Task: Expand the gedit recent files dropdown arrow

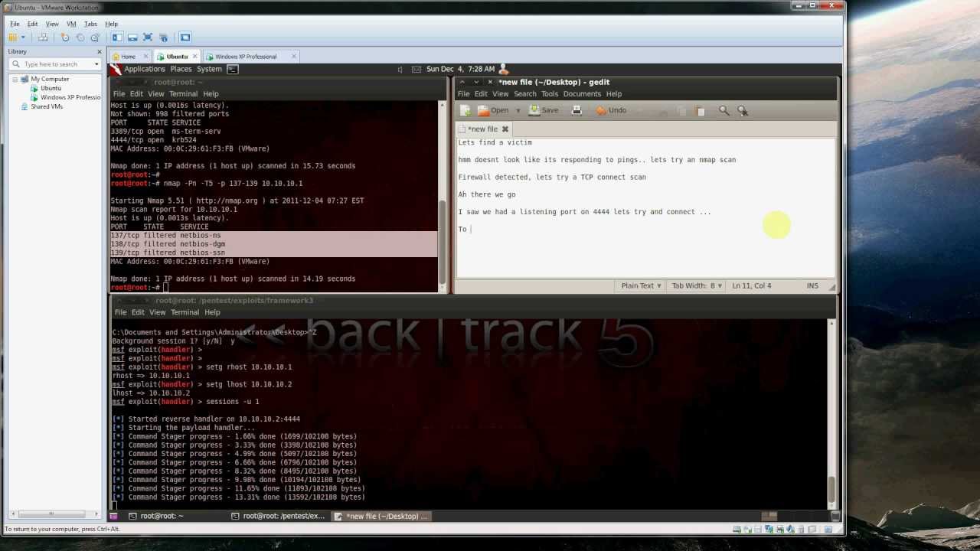Action: click(x=518, y=110)
